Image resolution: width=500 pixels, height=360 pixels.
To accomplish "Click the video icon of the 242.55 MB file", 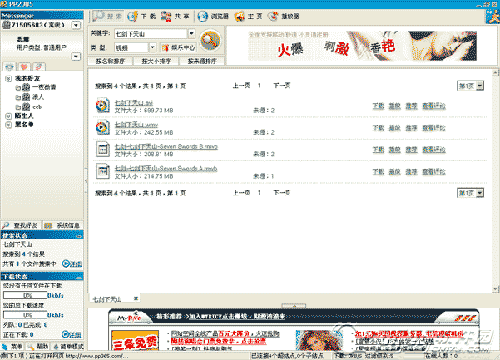I will coord(102,127).
